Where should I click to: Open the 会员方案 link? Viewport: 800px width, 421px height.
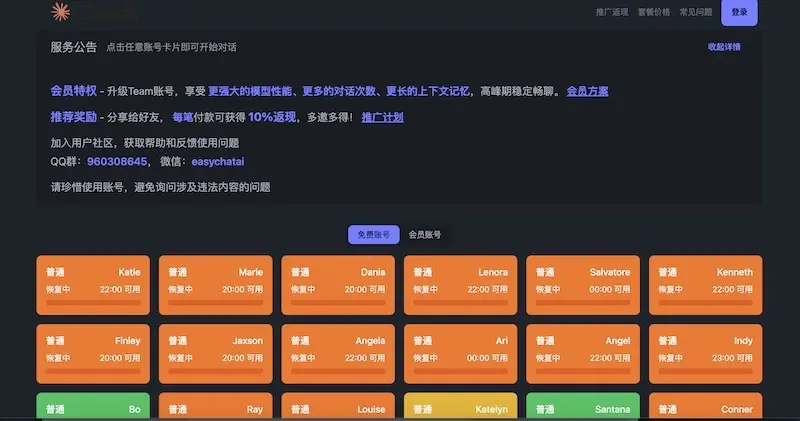(x=587, y=91)
